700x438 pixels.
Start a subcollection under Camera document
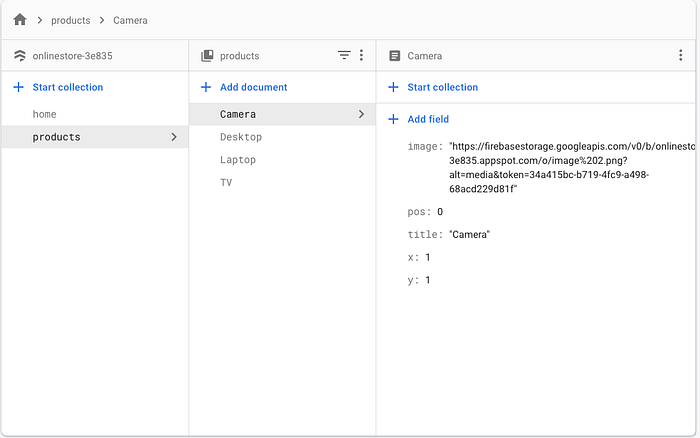click(x=442, y=87)
